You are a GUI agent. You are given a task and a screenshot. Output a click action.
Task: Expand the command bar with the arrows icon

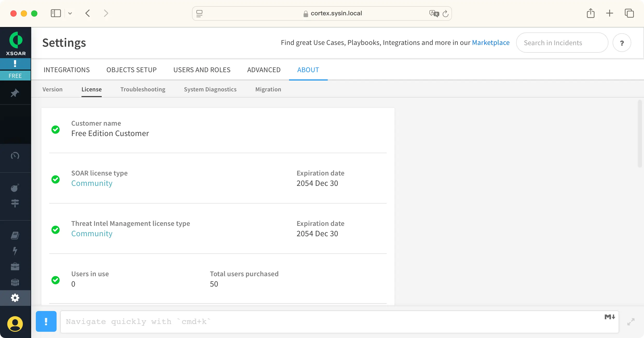tap(631, 322)
